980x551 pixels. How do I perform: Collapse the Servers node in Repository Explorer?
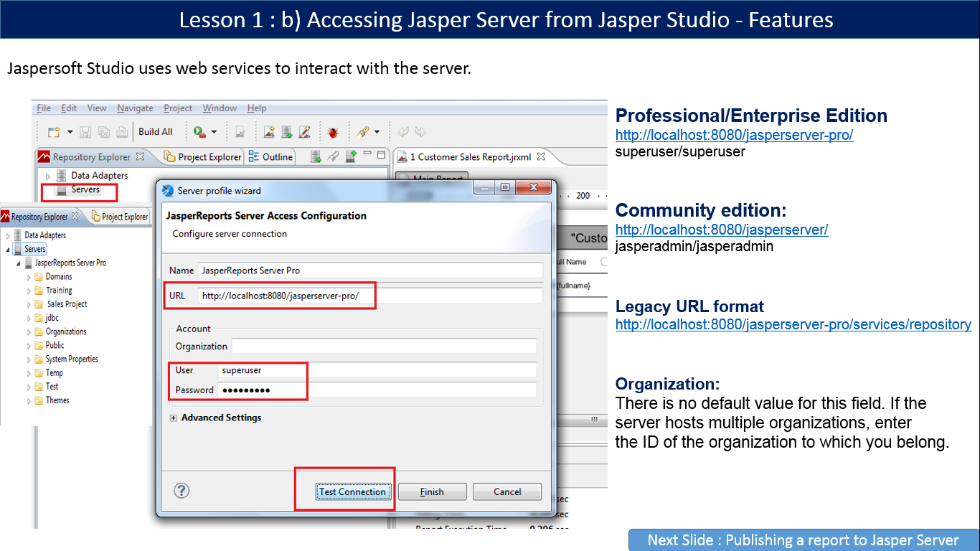9,249
